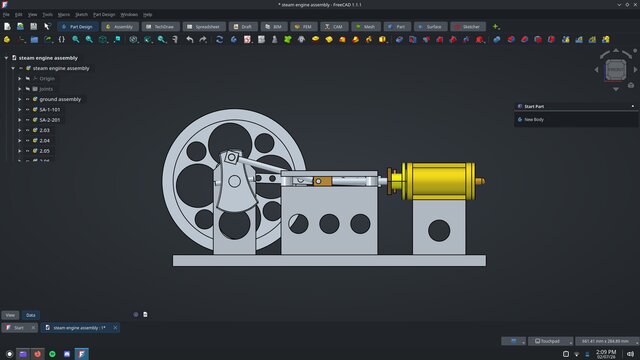
Task: Click the dimensions readout in status bar
Action: click(606, 341)
